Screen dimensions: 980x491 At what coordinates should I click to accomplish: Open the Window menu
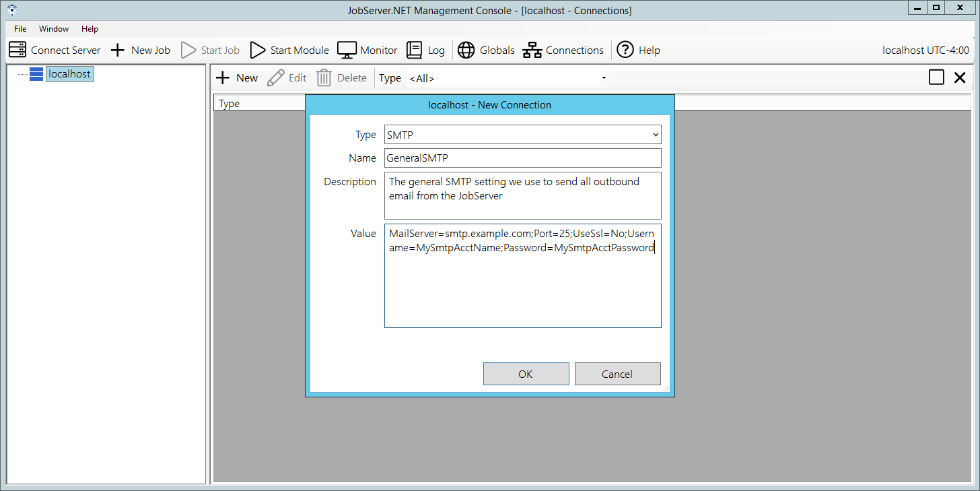(54, 29)
